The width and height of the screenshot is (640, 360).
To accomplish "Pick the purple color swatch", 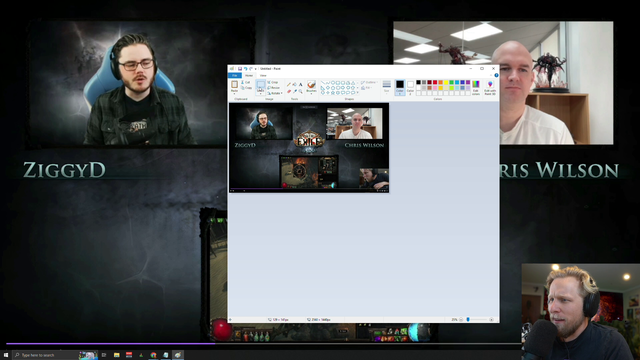I will (468, 82).
